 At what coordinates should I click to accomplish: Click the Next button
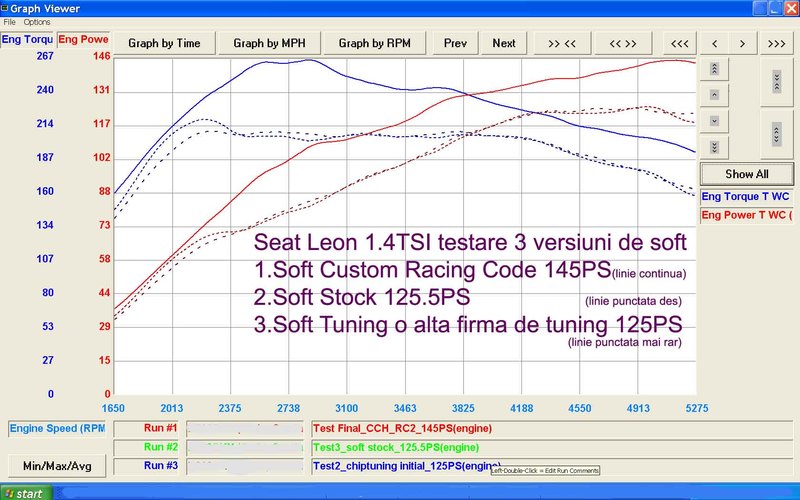pyautogui.click(x=504, y=43)
